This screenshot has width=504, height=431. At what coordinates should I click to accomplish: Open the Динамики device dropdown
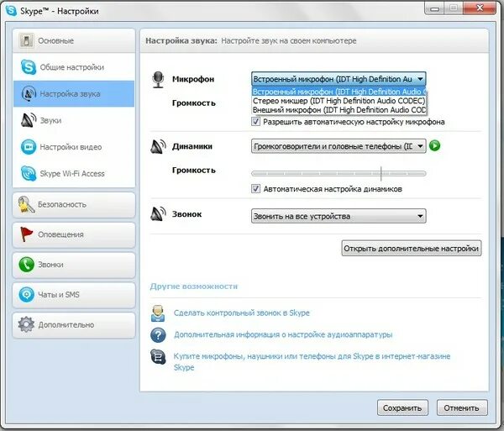pos(339,146)
